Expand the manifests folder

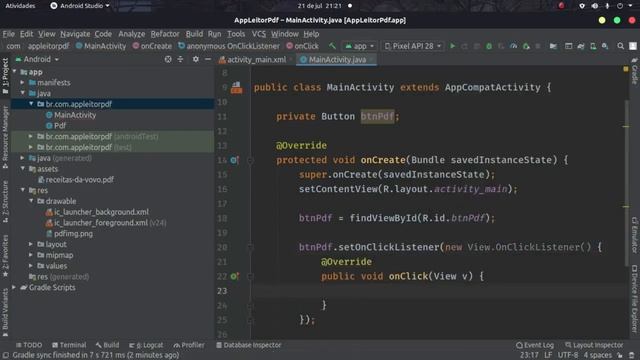23,82
